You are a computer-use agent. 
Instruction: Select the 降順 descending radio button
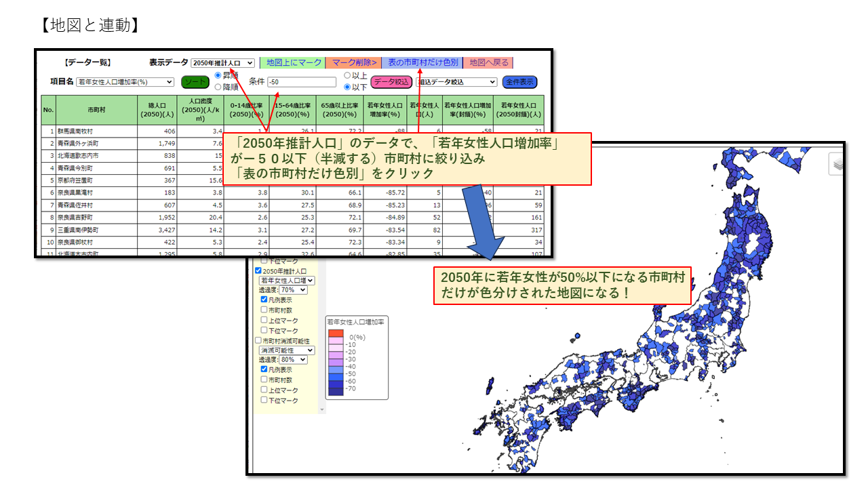(218, 87)
